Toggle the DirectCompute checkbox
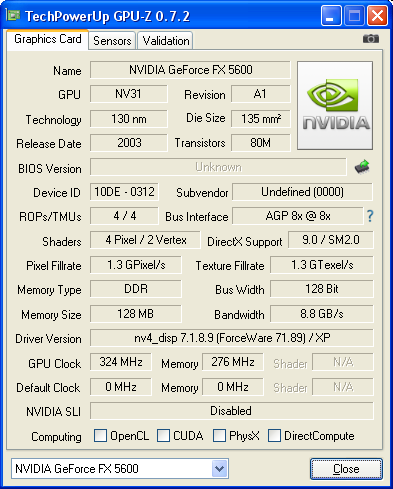 coord(274,435)
